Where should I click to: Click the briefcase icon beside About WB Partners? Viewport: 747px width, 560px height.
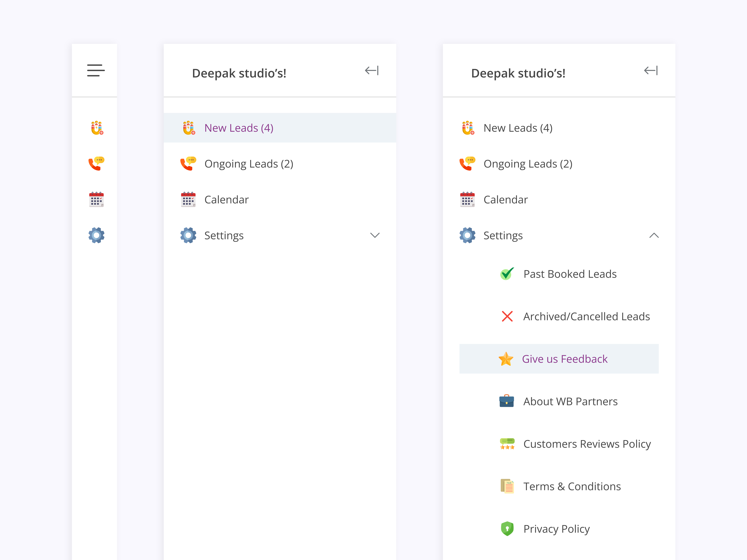click(x=507, y=401)
